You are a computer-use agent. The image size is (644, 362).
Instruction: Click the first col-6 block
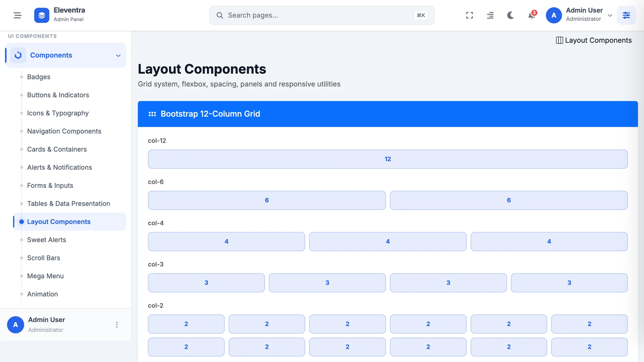tap(267, 200)
